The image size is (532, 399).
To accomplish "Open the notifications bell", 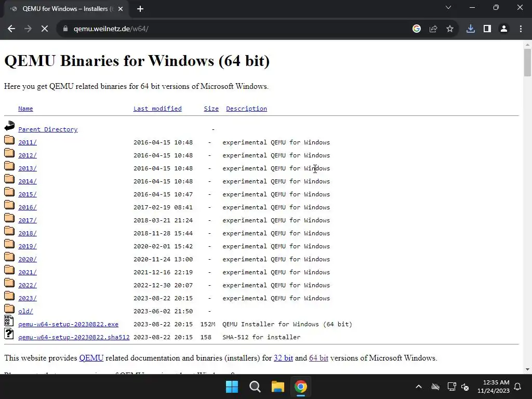I will click(x=518, y=387).
